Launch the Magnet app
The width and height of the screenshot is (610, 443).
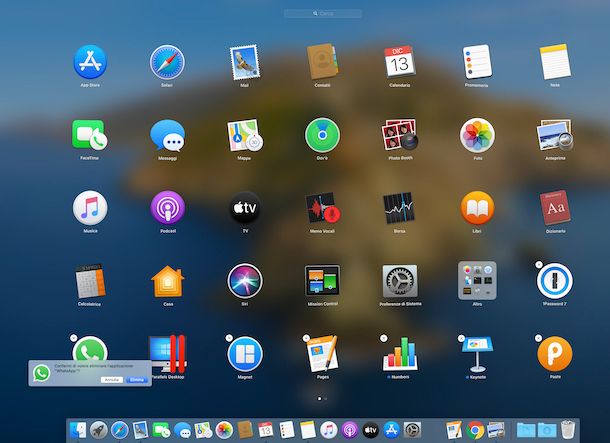[x=245, y=354]
